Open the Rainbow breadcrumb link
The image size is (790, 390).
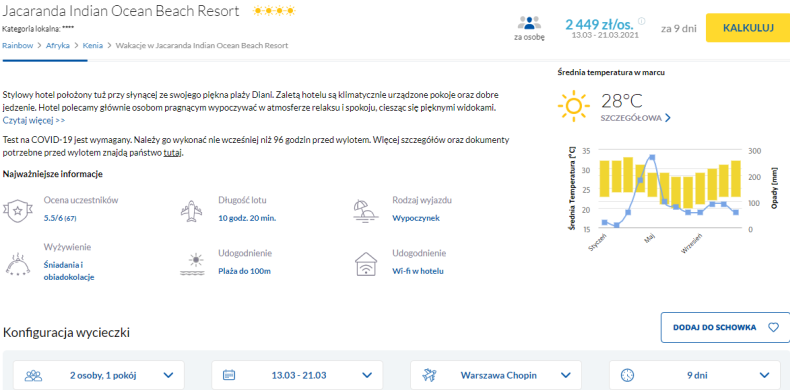coord(18,45)
